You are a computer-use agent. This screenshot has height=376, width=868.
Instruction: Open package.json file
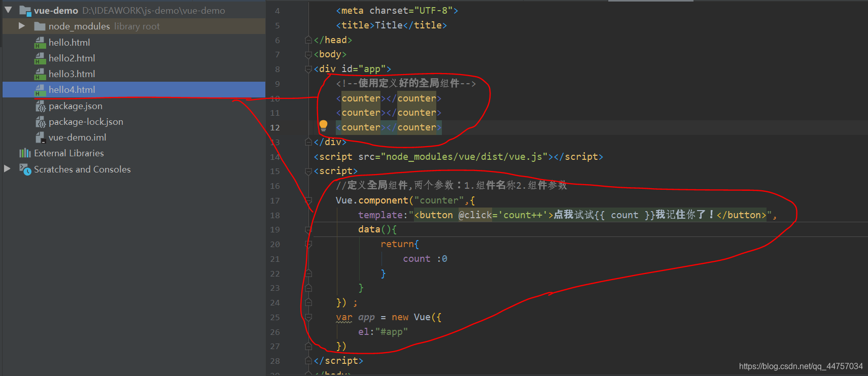[75, 106]
